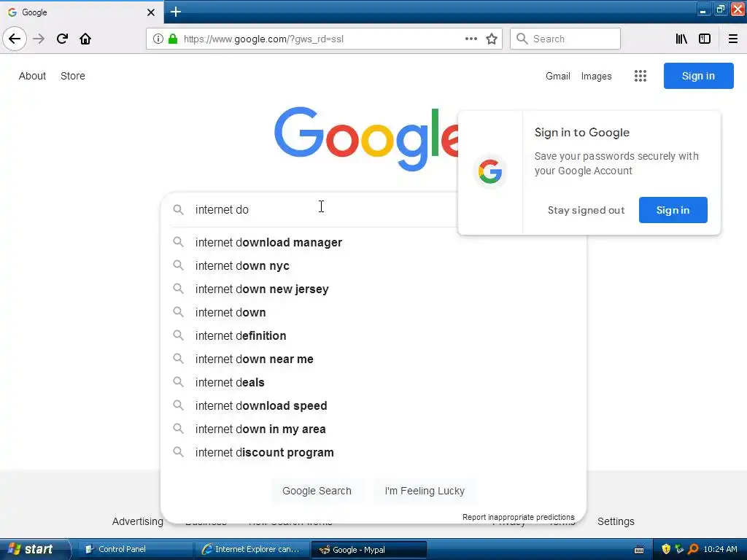Select suggestion 'internet down nyc'
The image size is (747, 560).
[x=373, y=265]
